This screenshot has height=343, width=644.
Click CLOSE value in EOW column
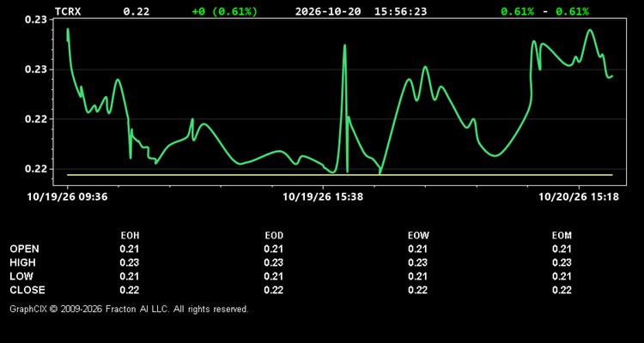pos(417,290)
